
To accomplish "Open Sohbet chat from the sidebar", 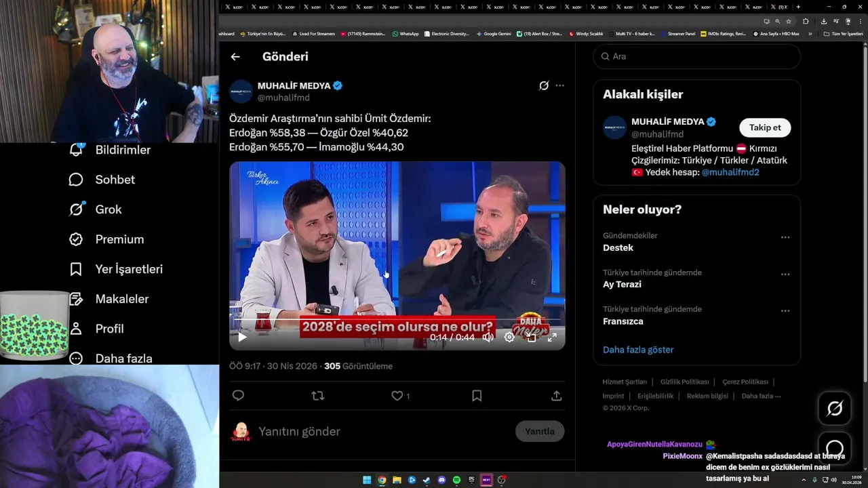I will (102, 180).
